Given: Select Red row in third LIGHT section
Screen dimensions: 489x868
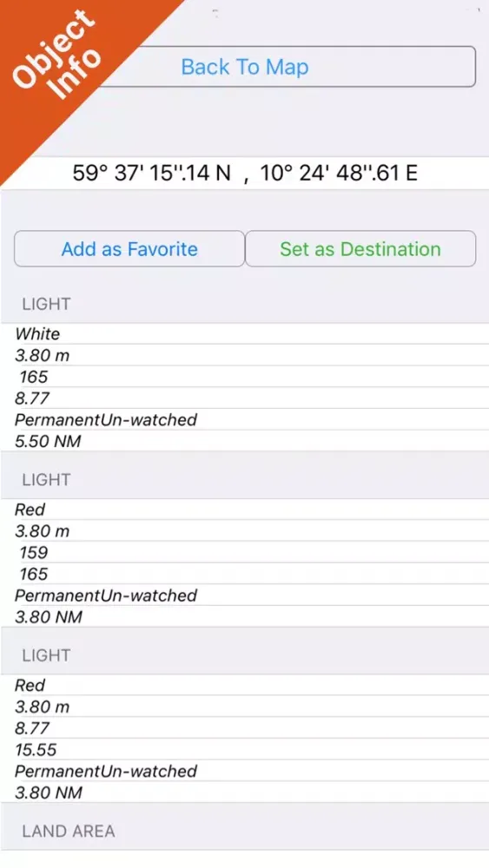Looking at the screenshot, I should coord(245,686).
